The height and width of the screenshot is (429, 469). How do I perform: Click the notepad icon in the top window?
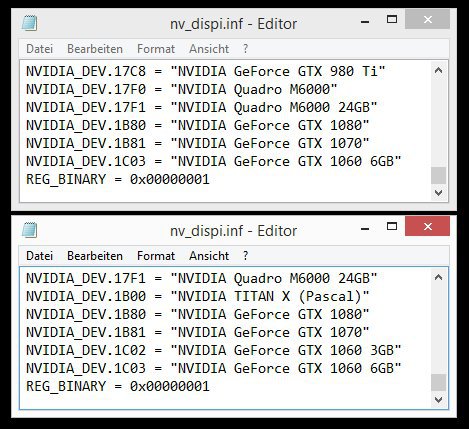point(29,23)
